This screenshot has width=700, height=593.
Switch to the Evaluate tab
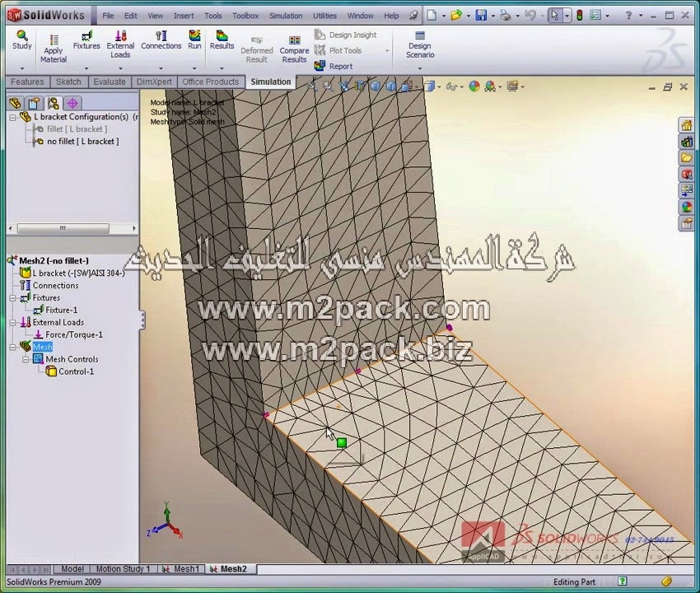[x=110, y=82]
